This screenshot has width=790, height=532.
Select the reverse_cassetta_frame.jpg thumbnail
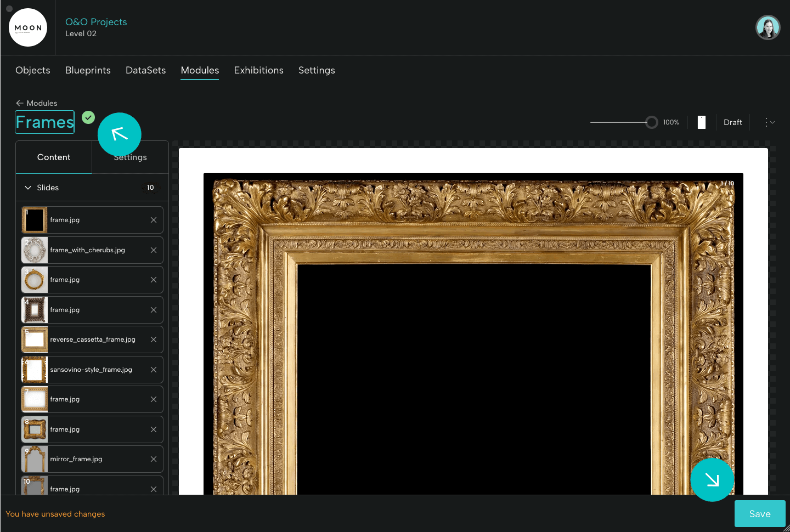(x=34, y=339)
